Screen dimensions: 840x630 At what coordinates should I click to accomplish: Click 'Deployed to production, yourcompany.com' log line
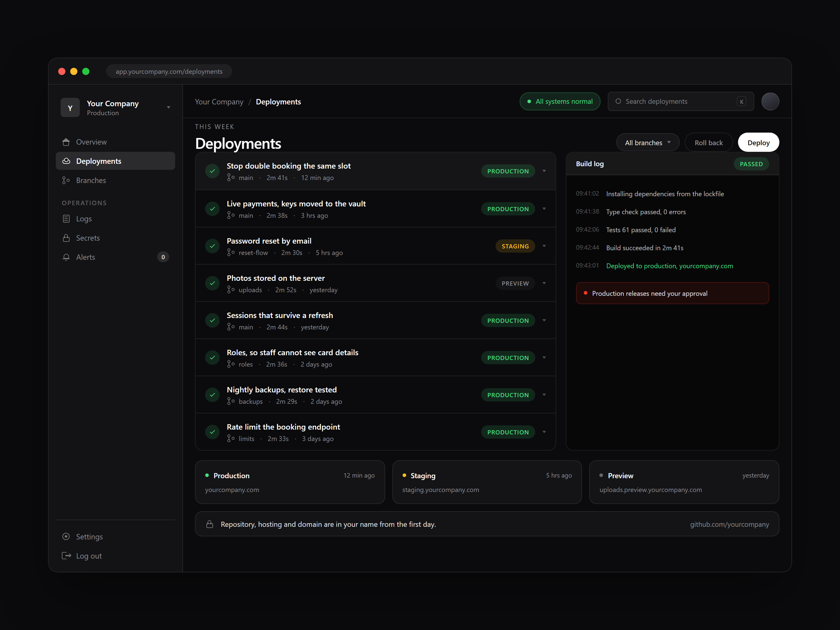coord(670,266)
